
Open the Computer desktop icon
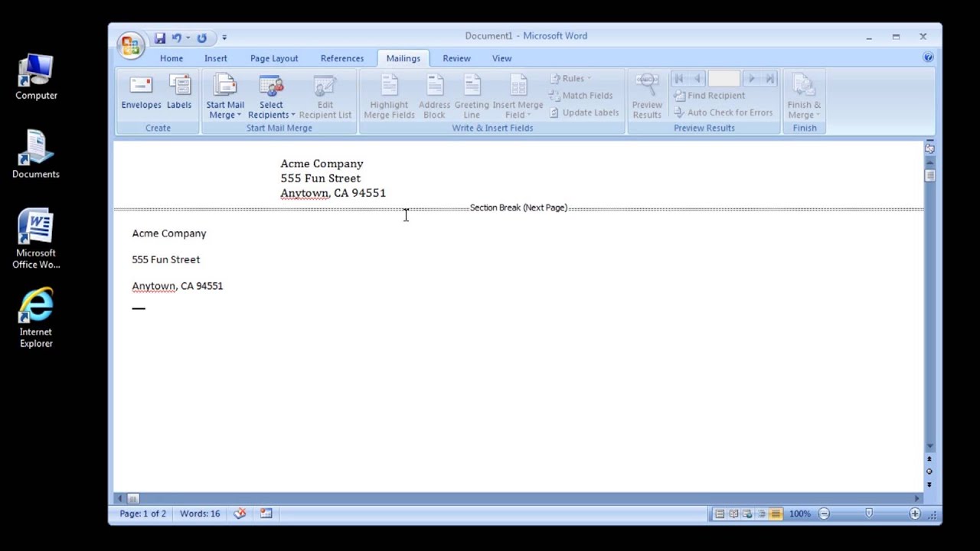(36, 78)
